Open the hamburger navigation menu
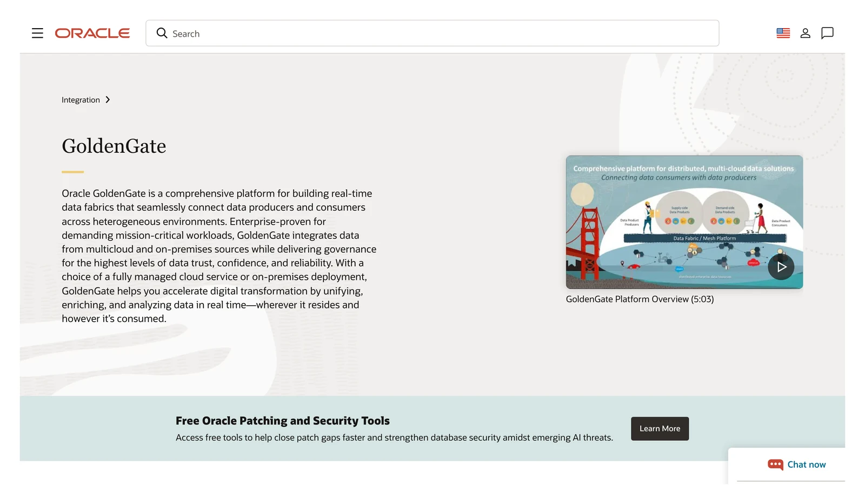The height and width of the screenshot is (504, 865). coord(37,33)
